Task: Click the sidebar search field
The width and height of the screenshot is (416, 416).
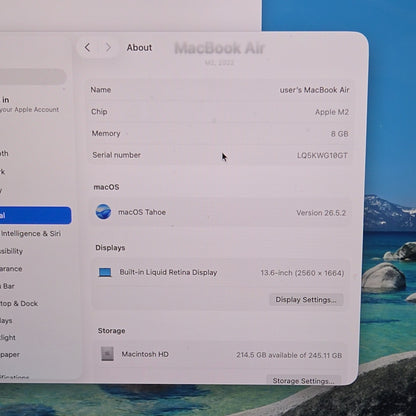Action: tap(33, 77)
